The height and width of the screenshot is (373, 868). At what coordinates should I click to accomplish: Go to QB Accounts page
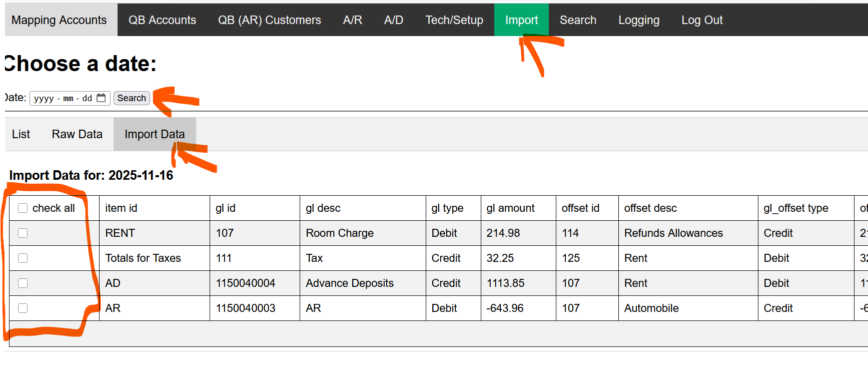(x=162, y=20)
